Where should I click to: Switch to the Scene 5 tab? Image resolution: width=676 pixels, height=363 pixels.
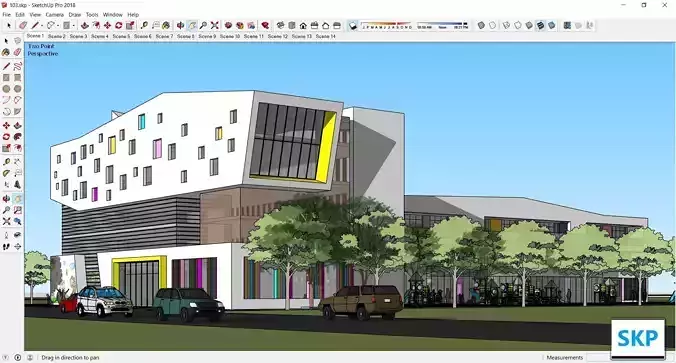(121, 36)
